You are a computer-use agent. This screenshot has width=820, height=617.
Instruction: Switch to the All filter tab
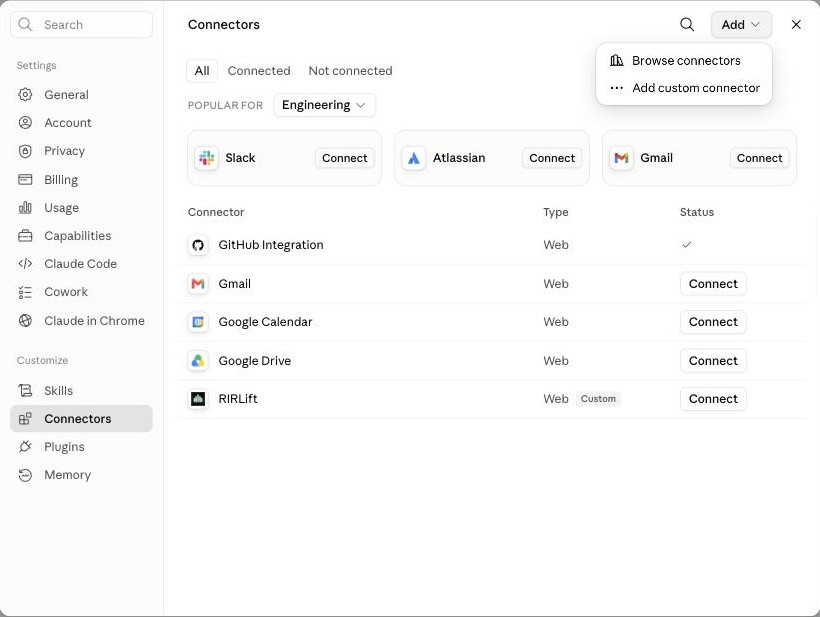point(202,71)
